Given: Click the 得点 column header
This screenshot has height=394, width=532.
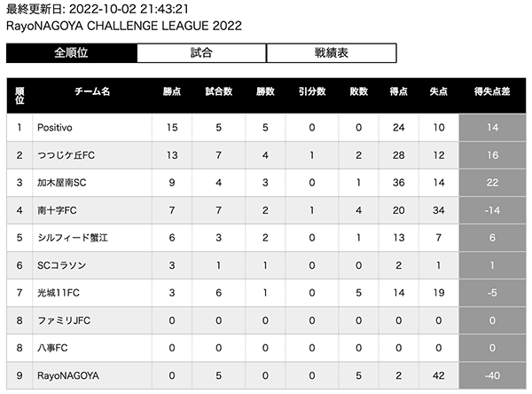Looking at the screenshot, I should (x=399, y=91).
